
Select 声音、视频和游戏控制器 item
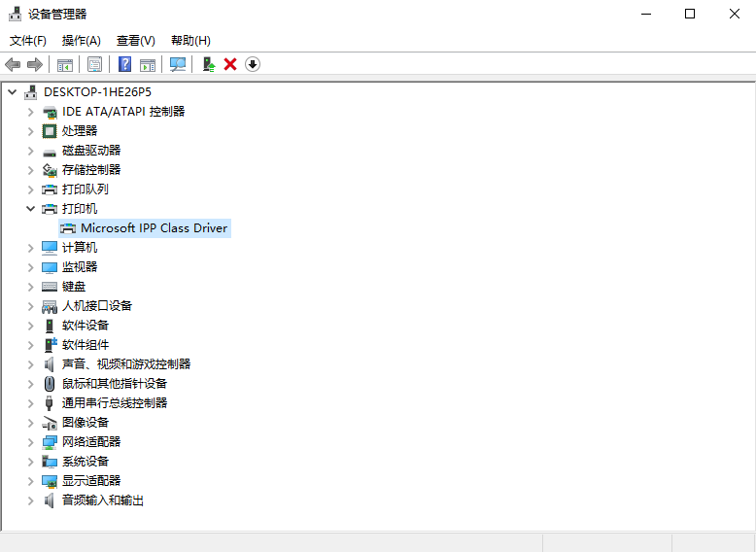(126, 363)
